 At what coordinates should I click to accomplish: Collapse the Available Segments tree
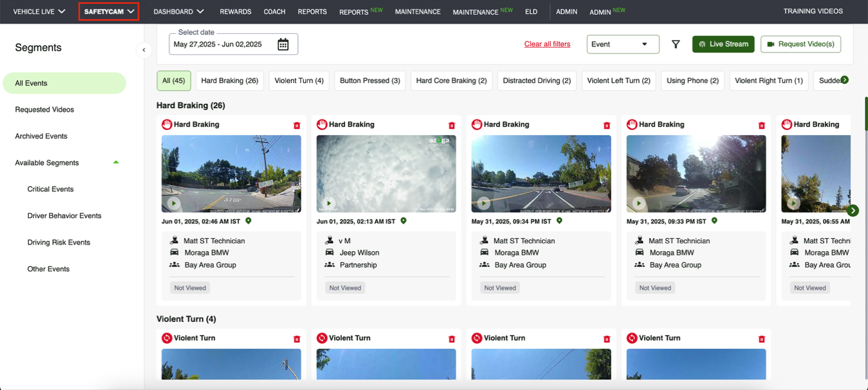click(116, 162)
